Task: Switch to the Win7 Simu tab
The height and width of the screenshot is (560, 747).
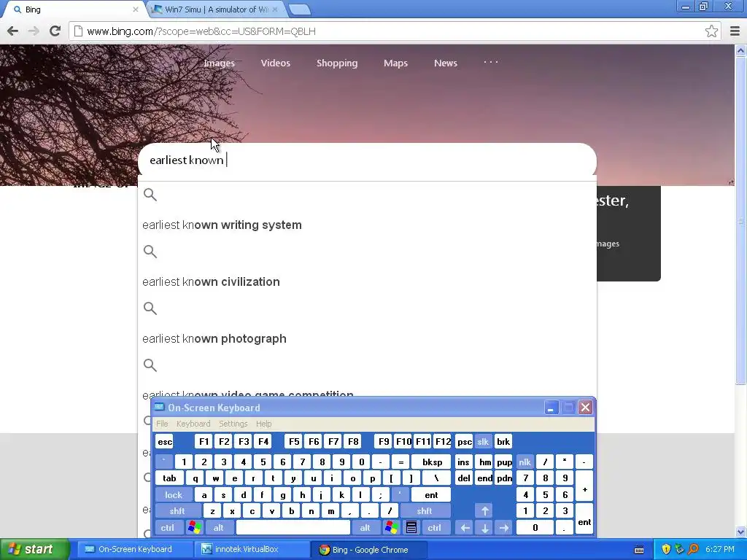Action: tap(216, 9)
